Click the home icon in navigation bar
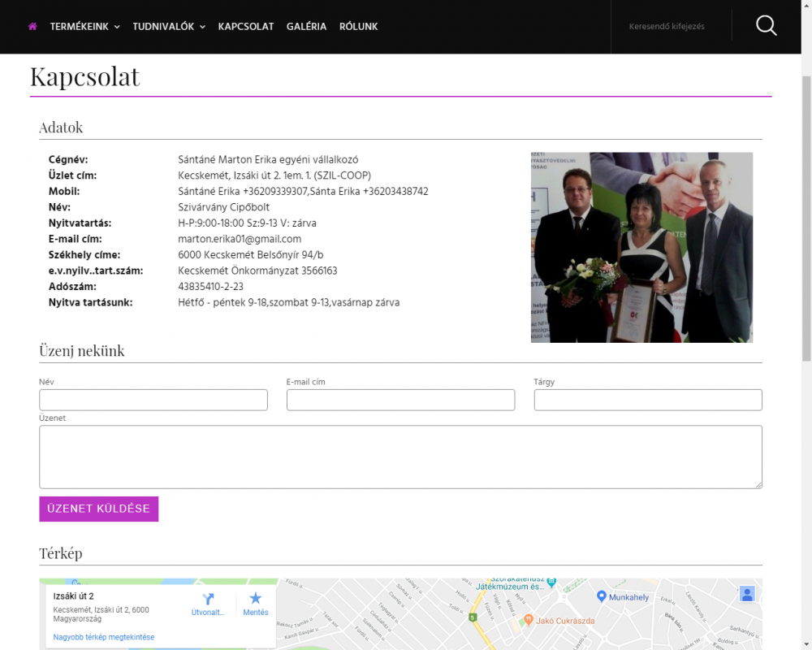This screenshot has width=812, height=650. coord(32,27)
